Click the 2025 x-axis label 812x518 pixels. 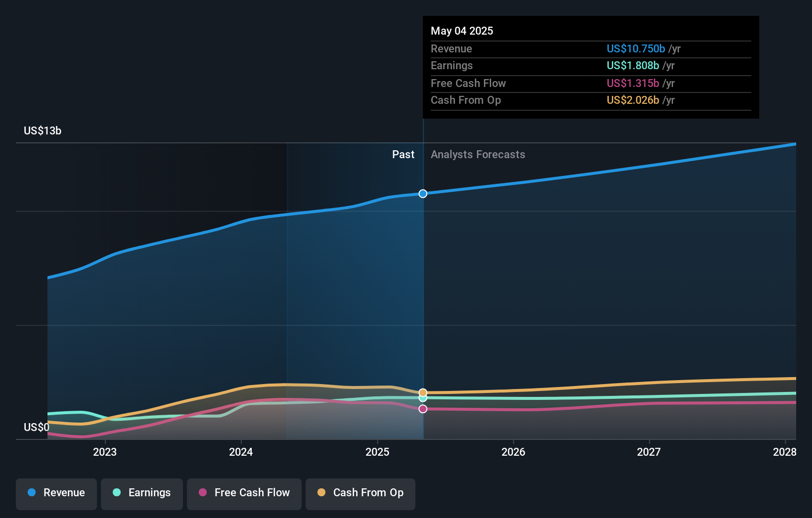point(377,452)
